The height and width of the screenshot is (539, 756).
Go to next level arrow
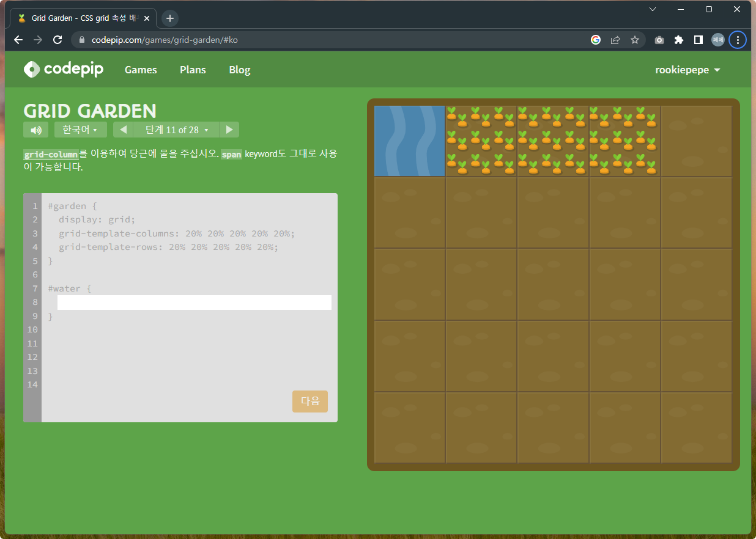(x=229, y=130)
